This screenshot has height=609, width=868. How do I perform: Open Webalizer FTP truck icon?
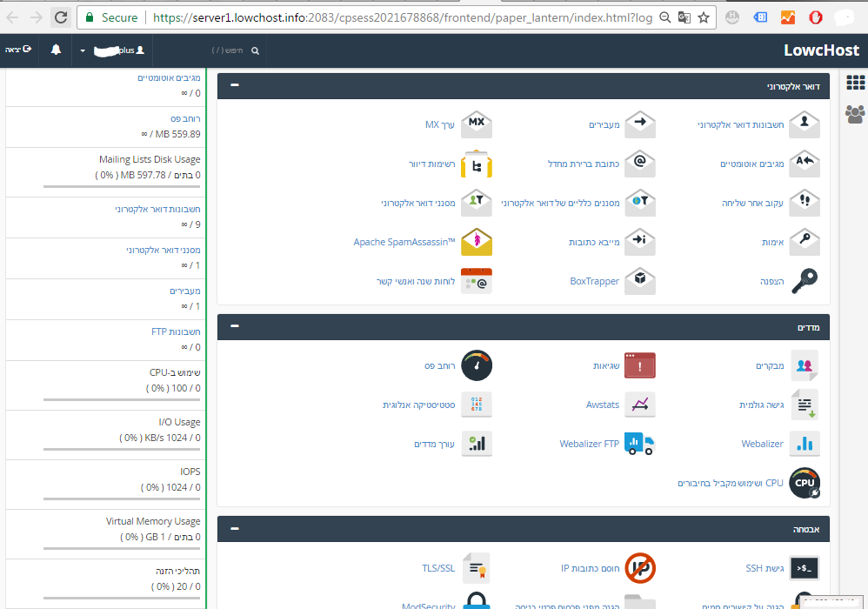(639, 444)
